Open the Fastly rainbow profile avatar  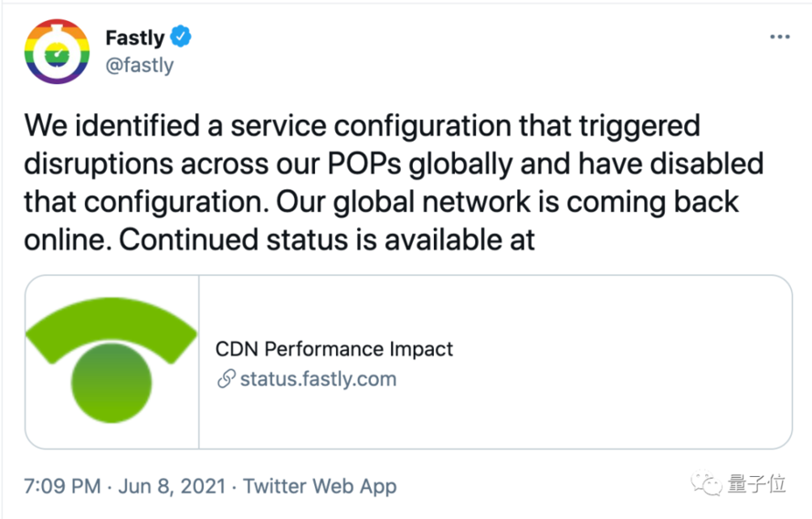[56, 51]
